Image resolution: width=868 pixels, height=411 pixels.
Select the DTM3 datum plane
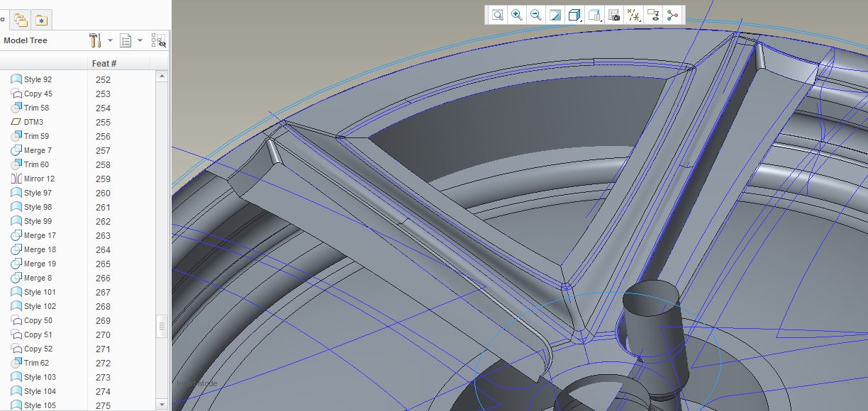tap(27, 122)
